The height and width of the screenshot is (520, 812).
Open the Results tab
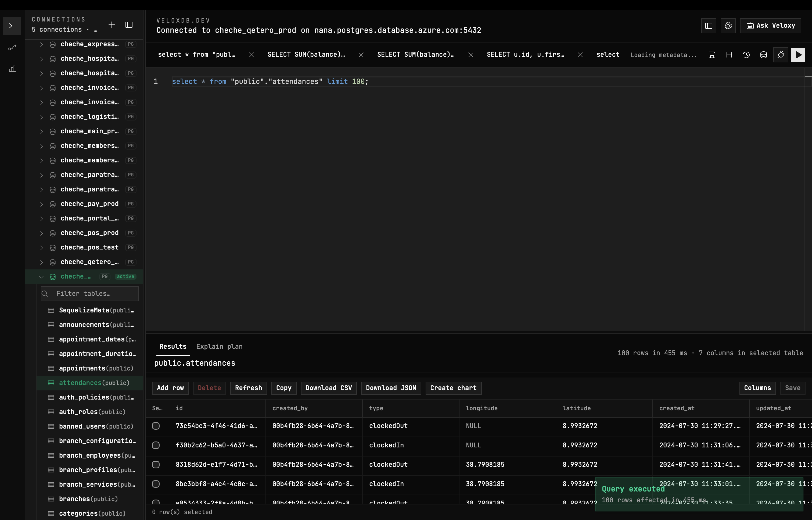(x=173, y=346)
